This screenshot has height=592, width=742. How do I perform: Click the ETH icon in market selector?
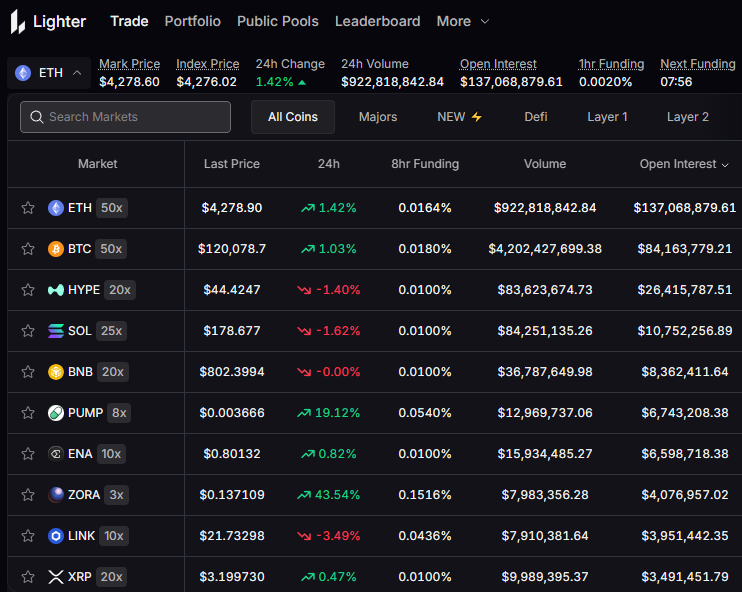[x=23, y=73]
